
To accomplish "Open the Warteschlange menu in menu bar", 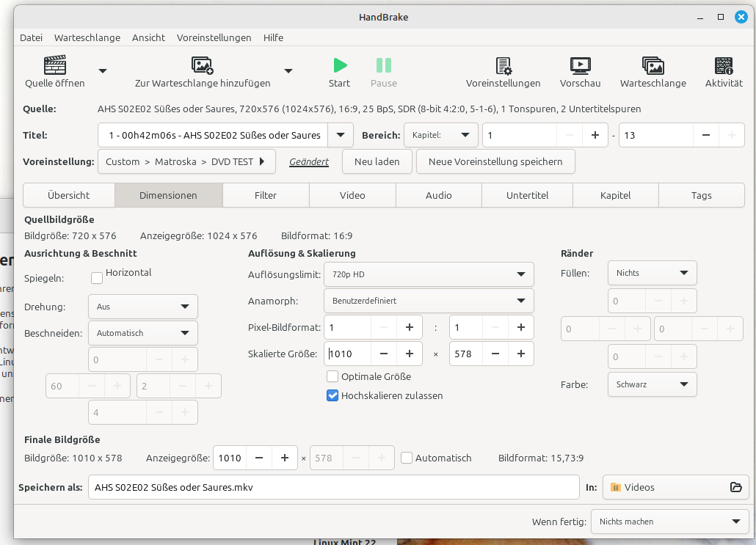I will 87,37.
